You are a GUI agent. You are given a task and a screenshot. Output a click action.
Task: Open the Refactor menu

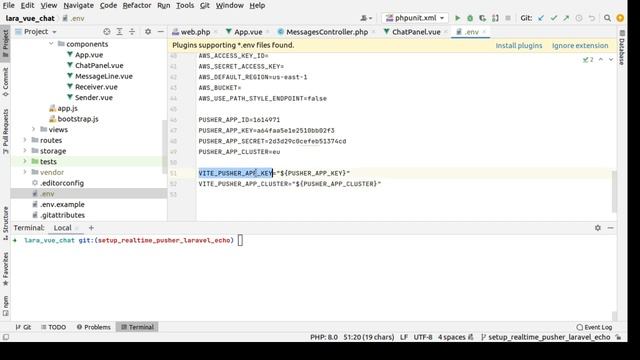pyautogui.click(x=137, y=5)
